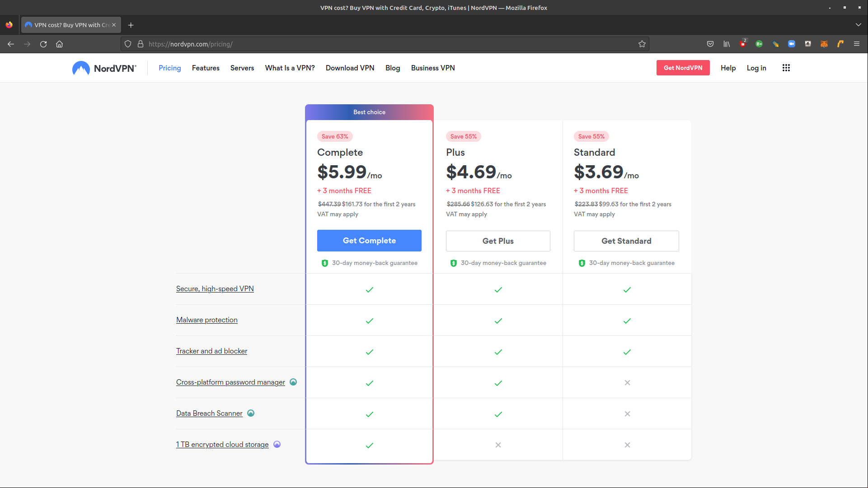Screen dimensions: 868x488
Task: Click the Get Complete button
Action: [x=369, y=241]
